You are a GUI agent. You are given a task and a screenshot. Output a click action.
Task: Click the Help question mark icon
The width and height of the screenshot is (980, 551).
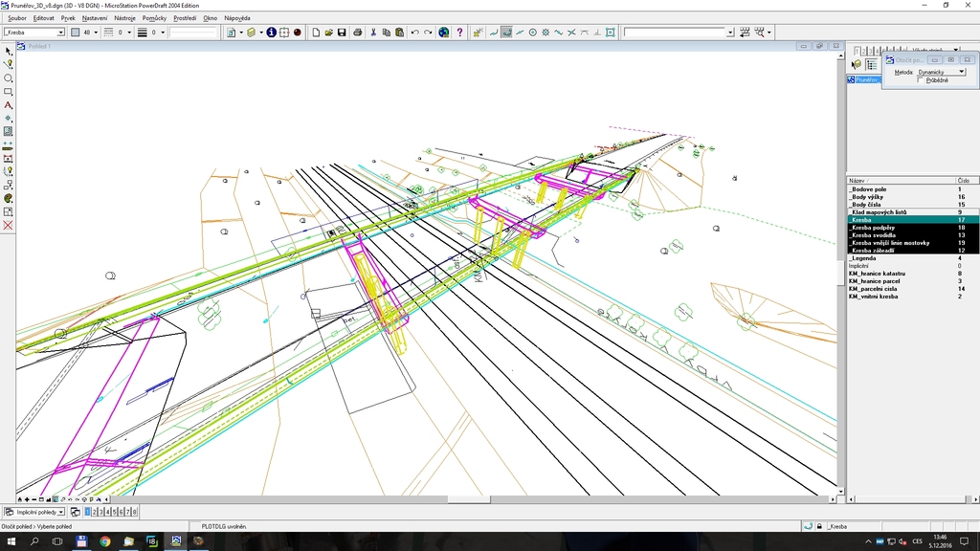point(460,33)
